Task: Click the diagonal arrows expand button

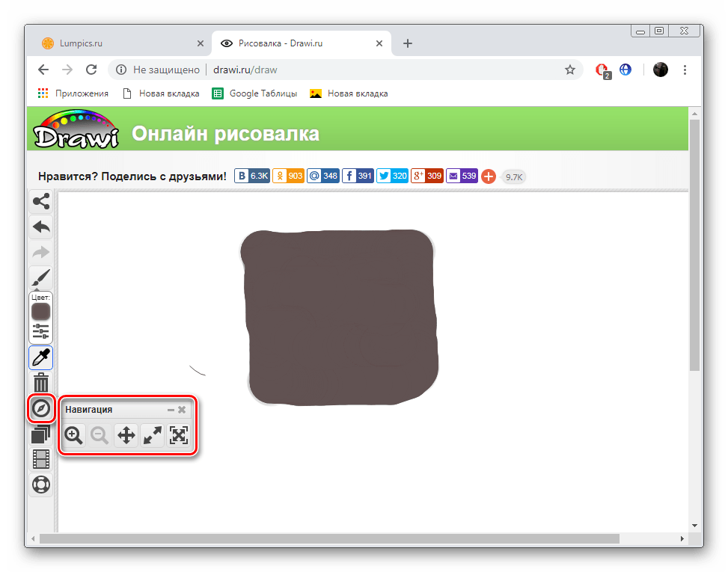Action: click(153, 435)
